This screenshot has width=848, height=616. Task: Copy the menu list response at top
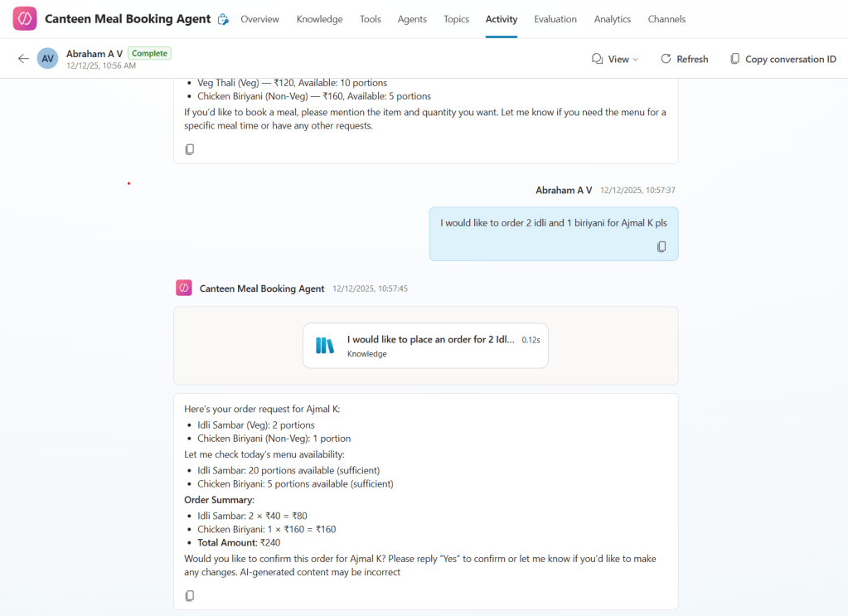(x=190, y=149)
